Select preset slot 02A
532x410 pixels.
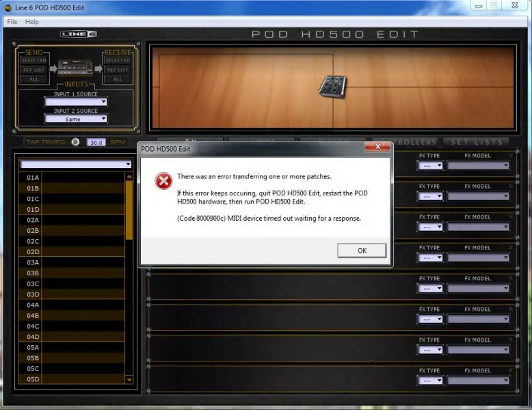(x=72, y=220)
